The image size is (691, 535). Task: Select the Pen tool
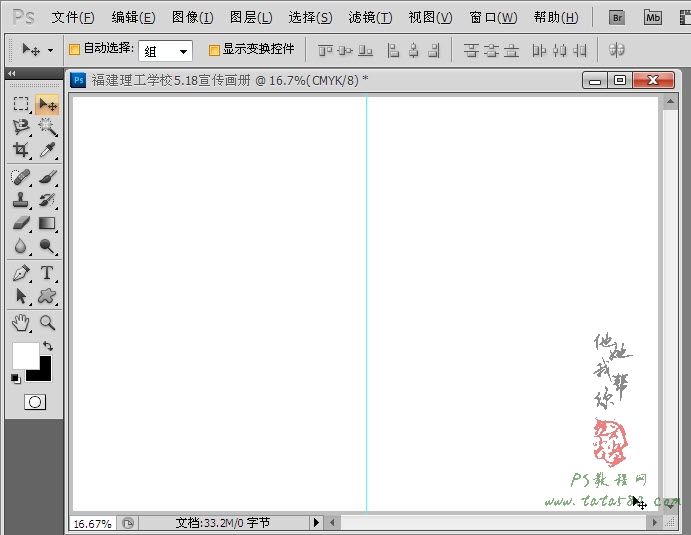pyautogui.click(x=21, y=273)
